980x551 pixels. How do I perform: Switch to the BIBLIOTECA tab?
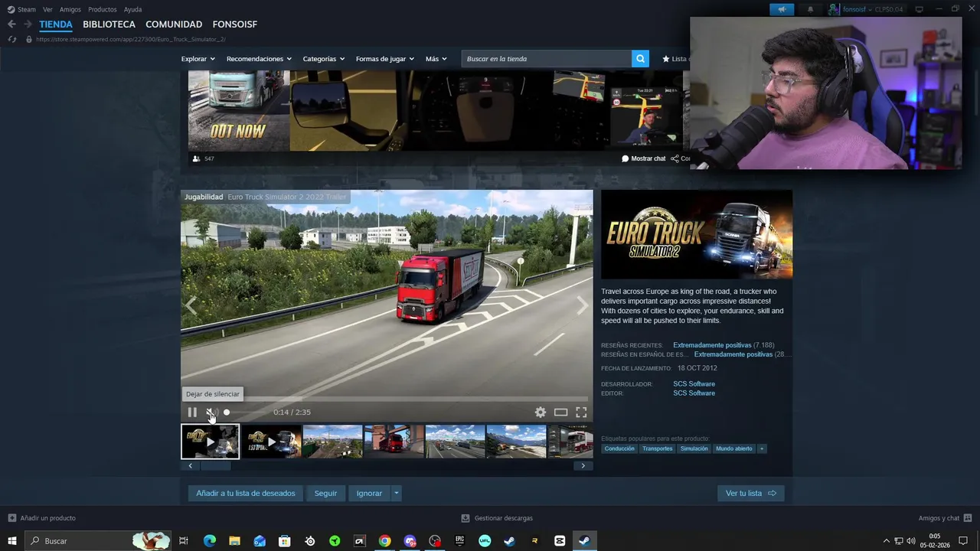109,24
